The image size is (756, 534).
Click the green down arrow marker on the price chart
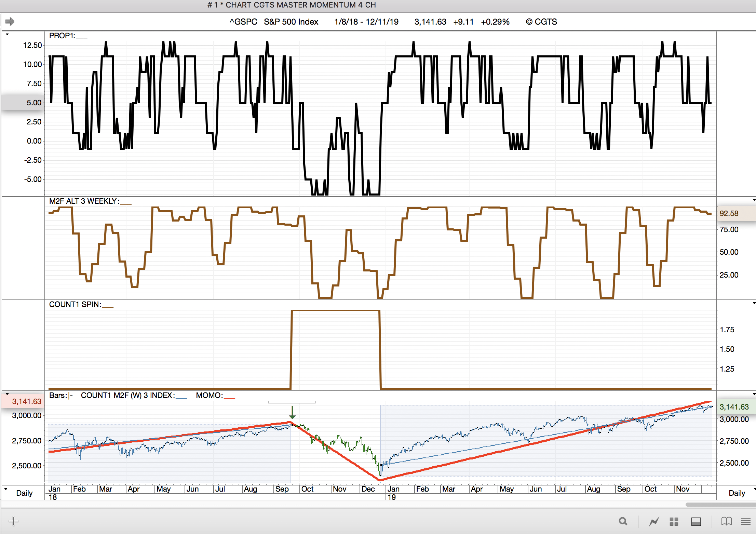coord(292,412)
